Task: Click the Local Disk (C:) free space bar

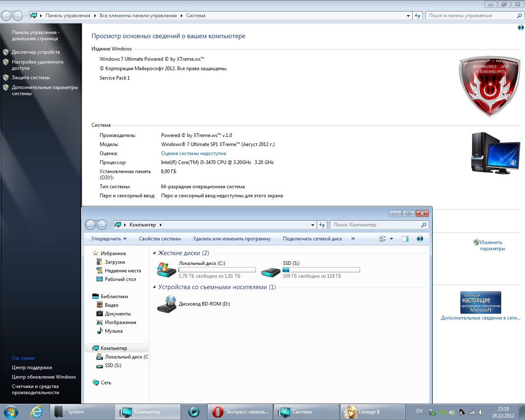Action: 217,270
